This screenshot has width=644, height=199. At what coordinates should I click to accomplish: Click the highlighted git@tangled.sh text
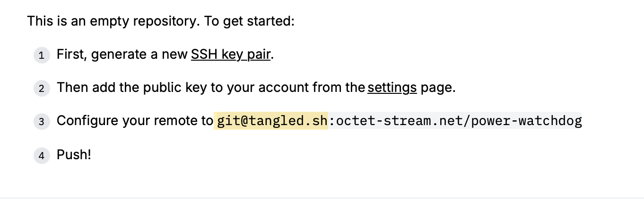point(271,121)
